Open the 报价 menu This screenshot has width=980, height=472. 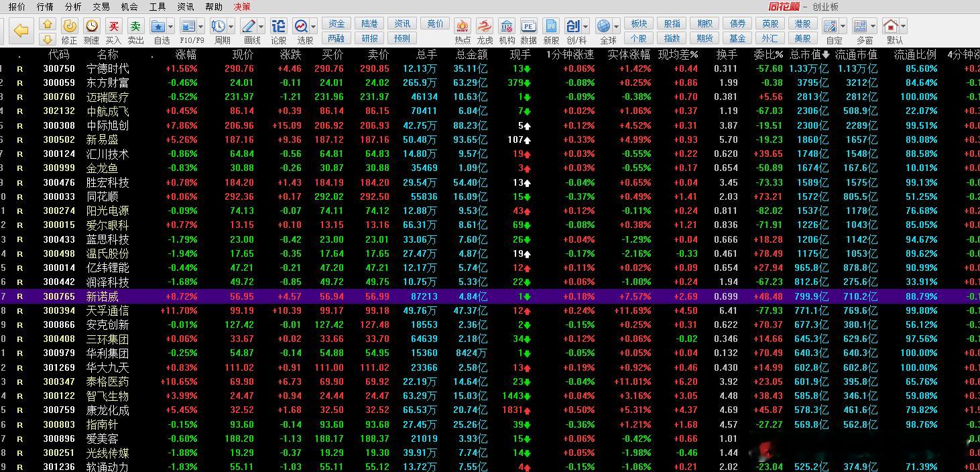(17, 7)
